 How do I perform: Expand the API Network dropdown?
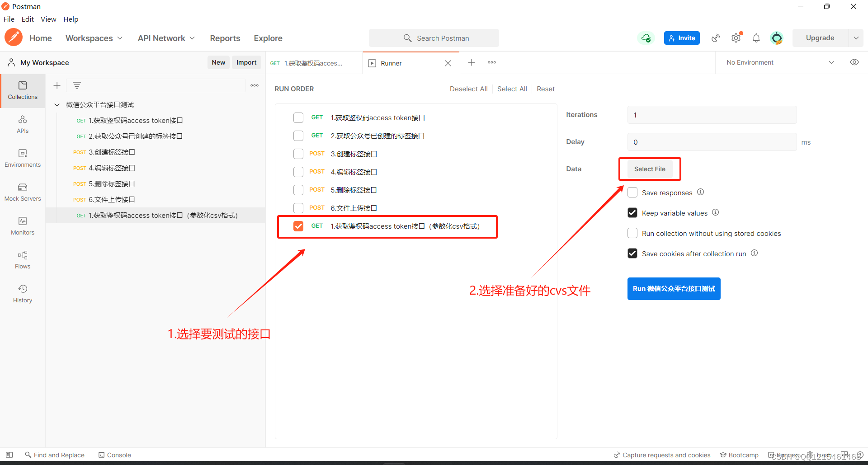(166, 38)
